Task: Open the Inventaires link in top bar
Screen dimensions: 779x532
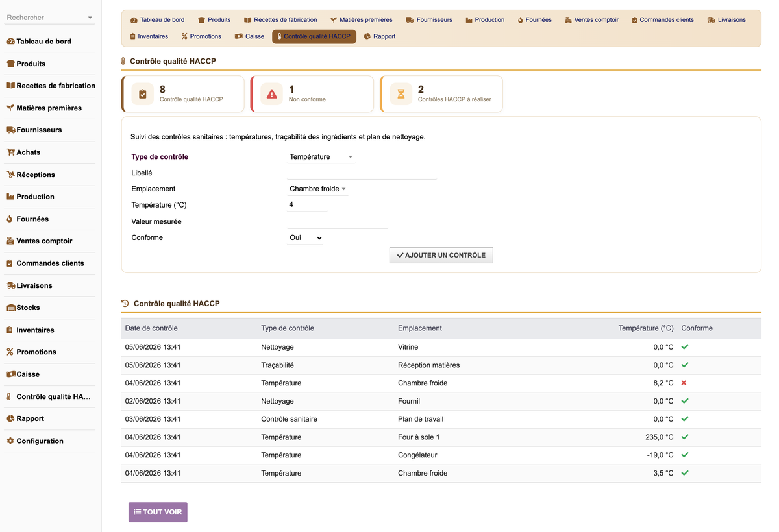Action: pyautogui.click(x=149, y=36)
